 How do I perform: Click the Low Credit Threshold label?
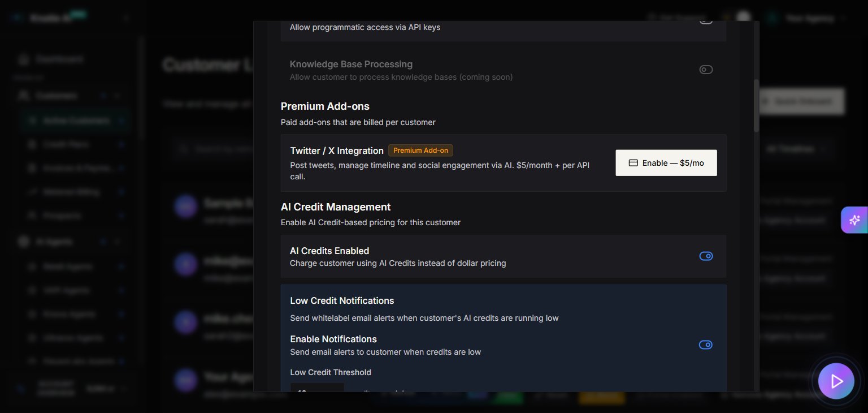point(331,372)
